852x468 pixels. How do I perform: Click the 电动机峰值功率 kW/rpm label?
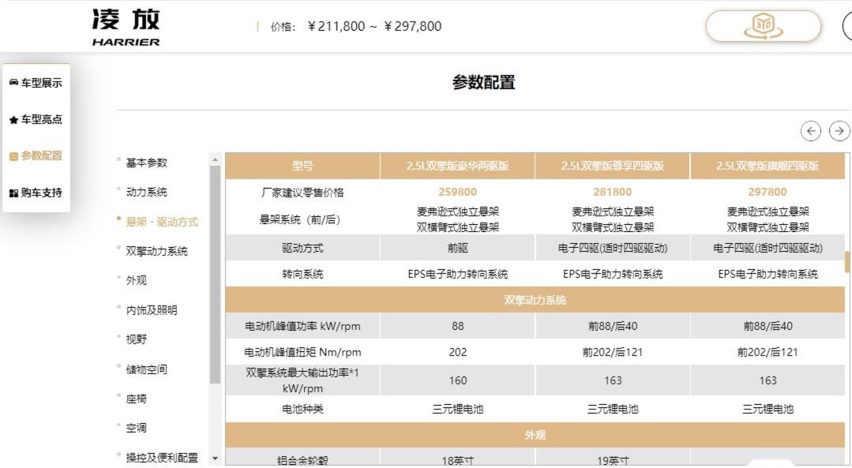(x=303, y=326)
